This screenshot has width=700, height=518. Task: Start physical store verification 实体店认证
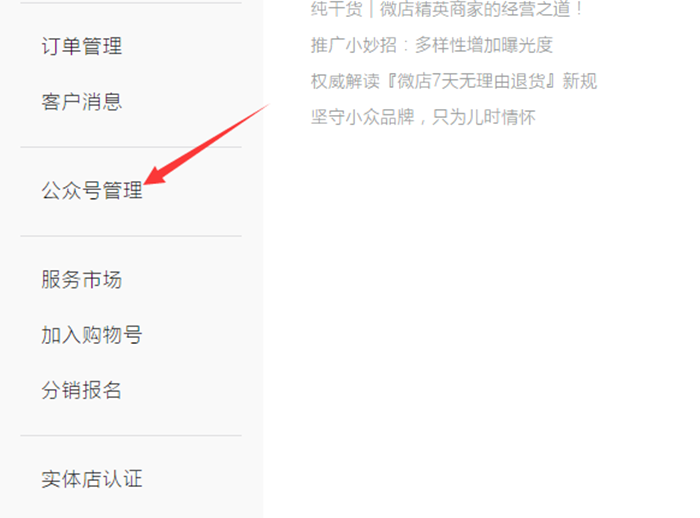(92, 479)
